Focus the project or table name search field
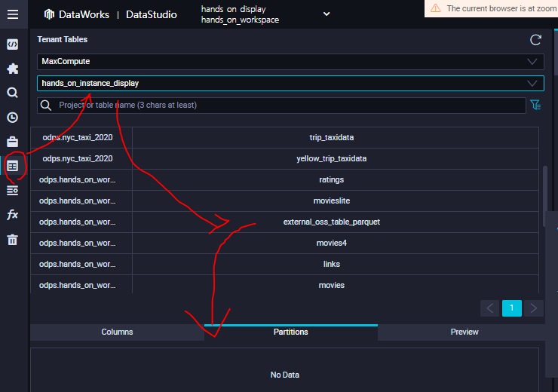This screenshot has height=392, width=558. point(281,106)
